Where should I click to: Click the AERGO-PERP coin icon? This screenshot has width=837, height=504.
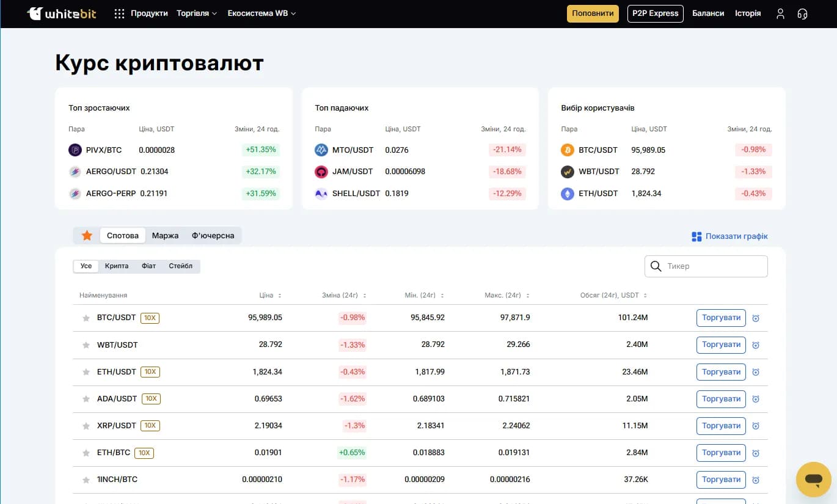[x=75, y=194]
